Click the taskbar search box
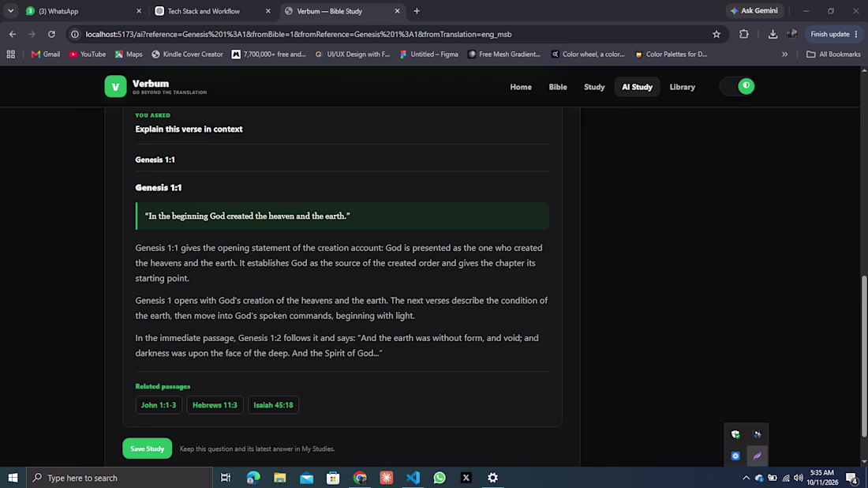 tap(120, 478)
